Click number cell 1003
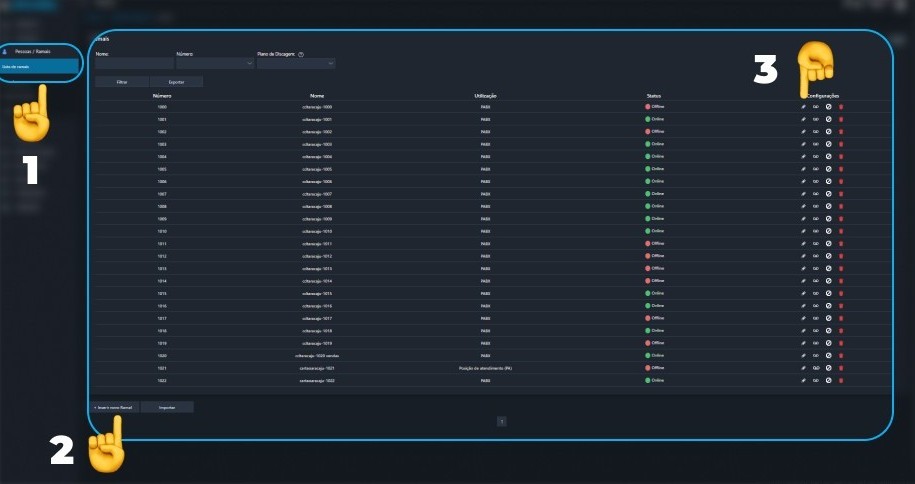 tap(162, 144)
